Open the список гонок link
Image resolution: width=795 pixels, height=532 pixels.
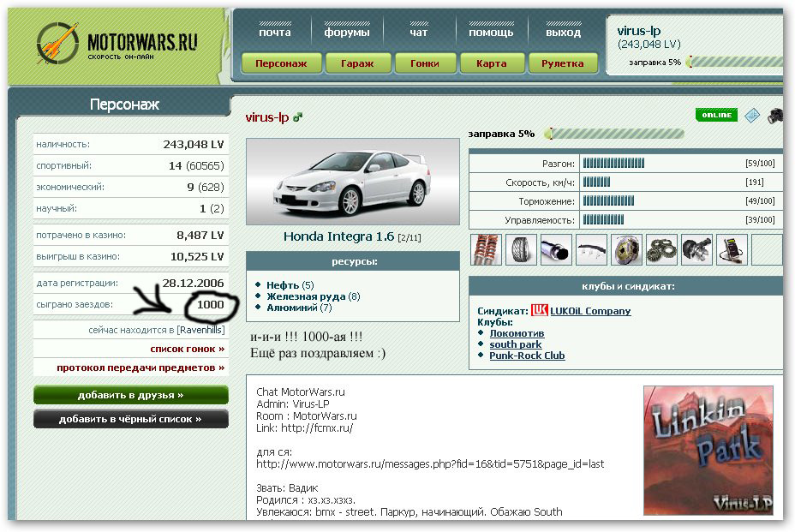187,349
